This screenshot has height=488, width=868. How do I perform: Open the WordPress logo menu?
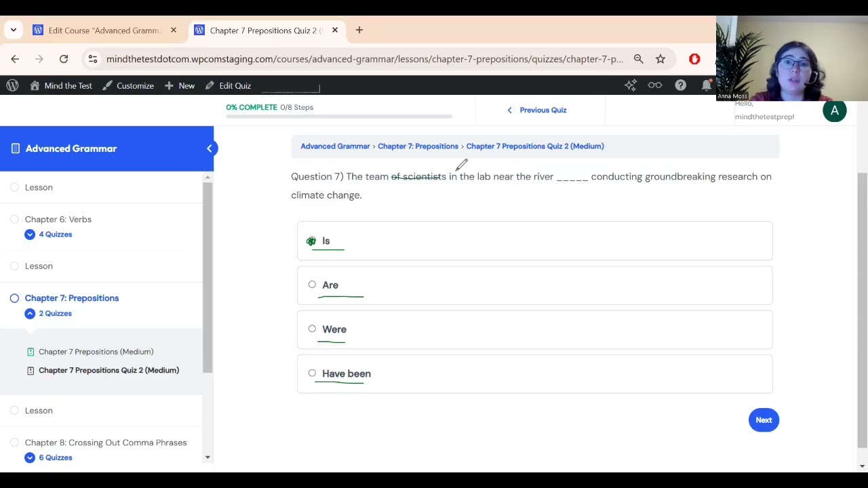[x=12, y=85]
